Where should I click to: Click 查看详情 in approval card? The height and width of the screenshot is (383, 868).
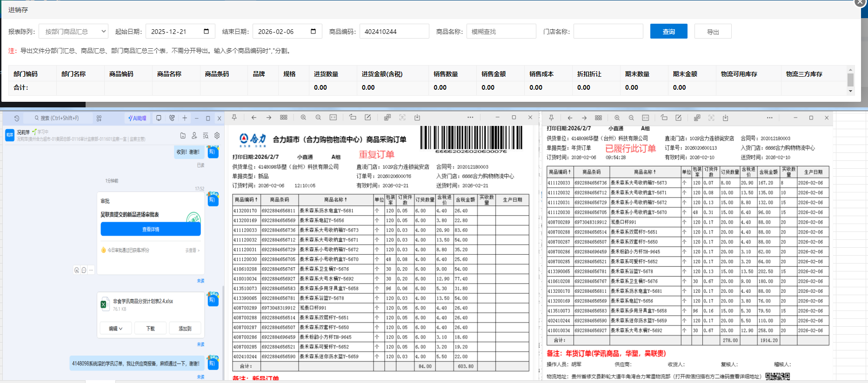point(150,229)
